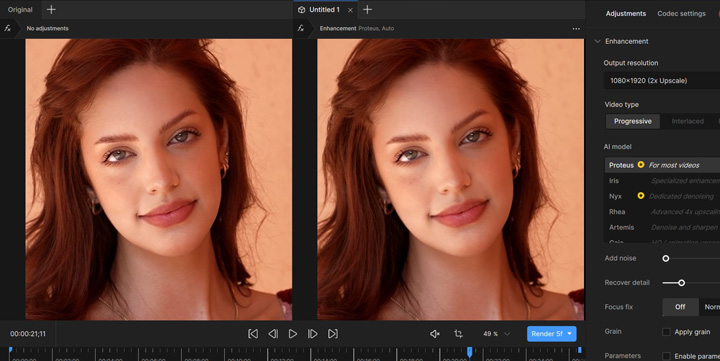Open the three-dot menu of preview pane
This screenshot has width=720, height=361.
[x=576, y=28]
